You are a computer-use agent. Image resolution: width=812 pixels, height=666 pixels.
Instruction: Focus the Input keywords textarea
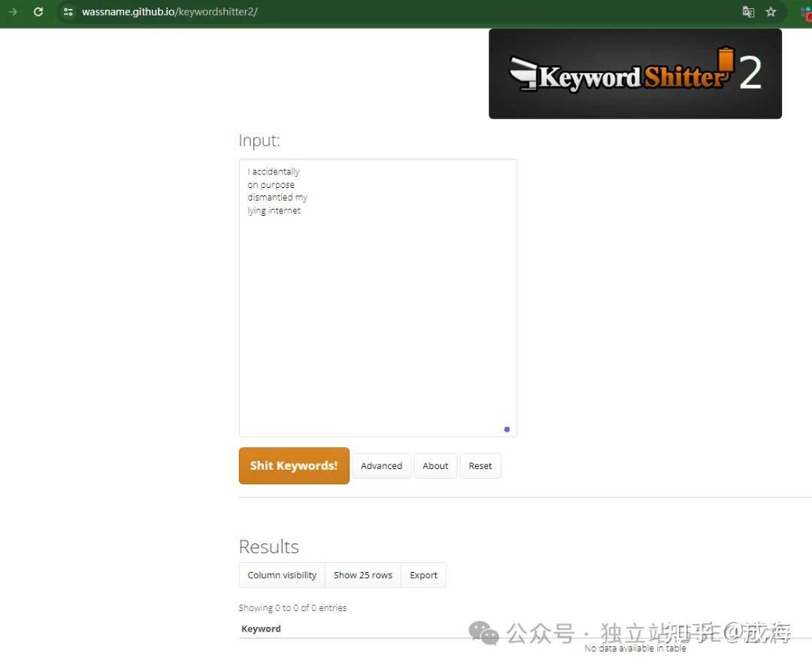tap(377, 298)
